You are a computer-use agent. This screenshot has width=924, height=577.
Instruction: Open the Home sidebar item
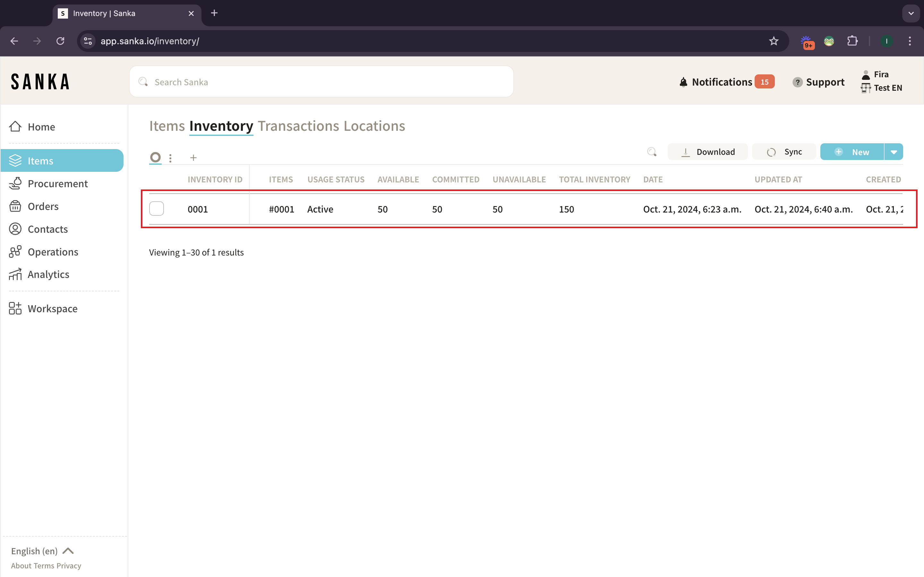41,127
